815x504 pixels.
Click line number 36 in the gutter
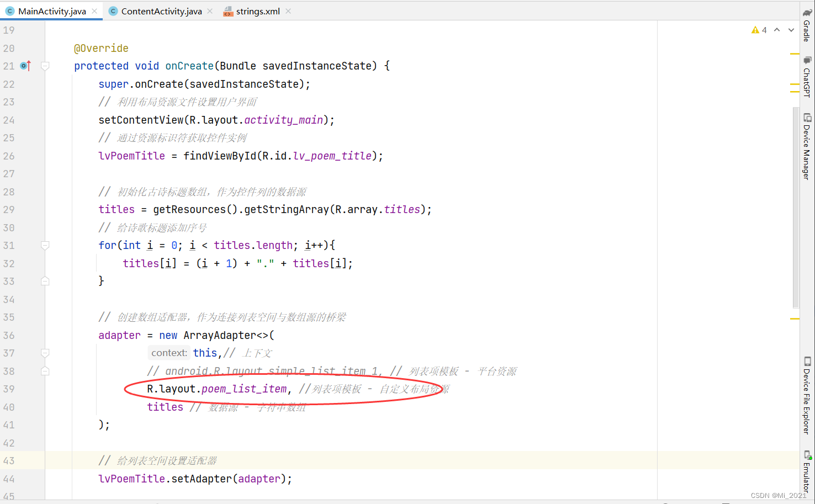click(9, 335)
